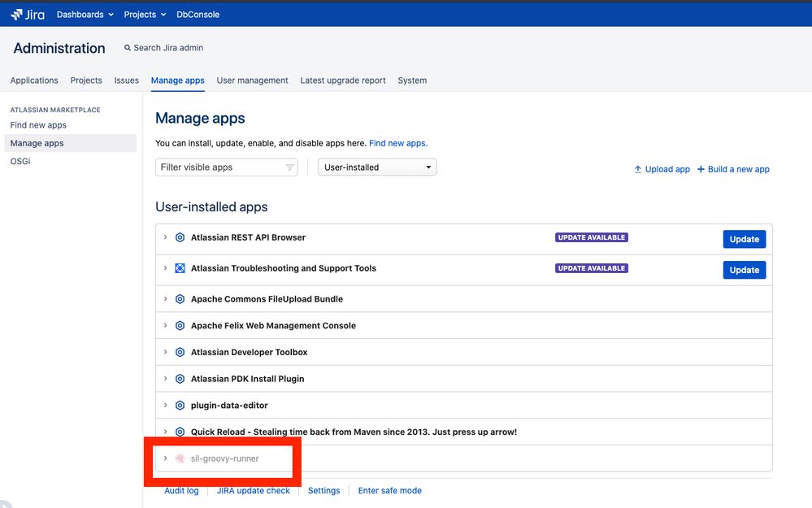
Task: Click the Build a new app link
Action: [739, 169]
